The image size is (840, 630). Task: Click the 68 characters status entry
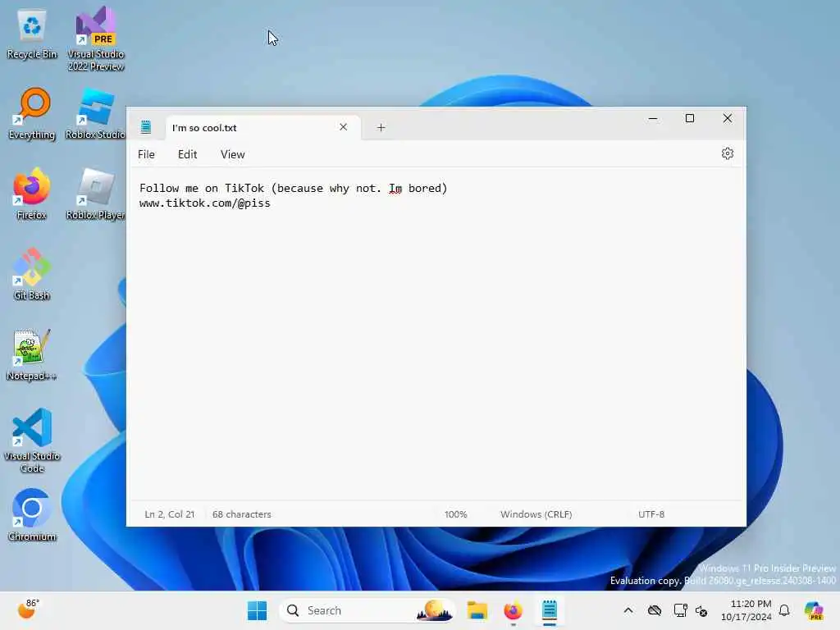coord(242,514)
